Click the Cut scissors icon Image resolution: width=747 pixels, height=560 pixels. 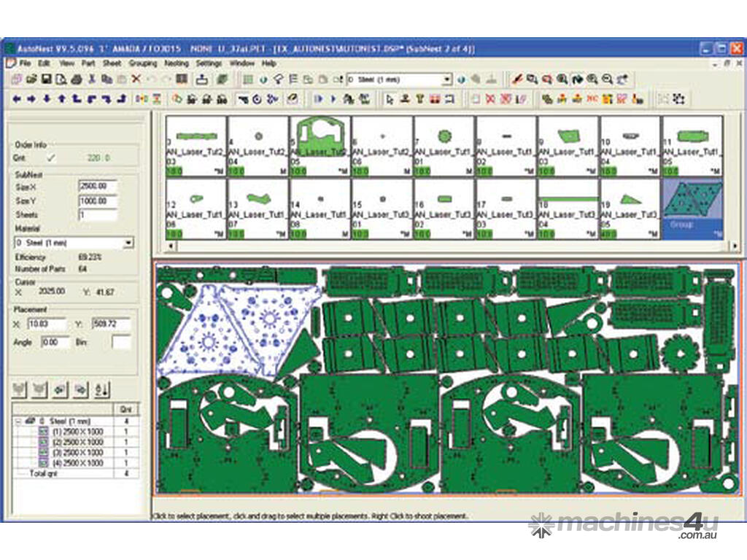coord(92,79)
